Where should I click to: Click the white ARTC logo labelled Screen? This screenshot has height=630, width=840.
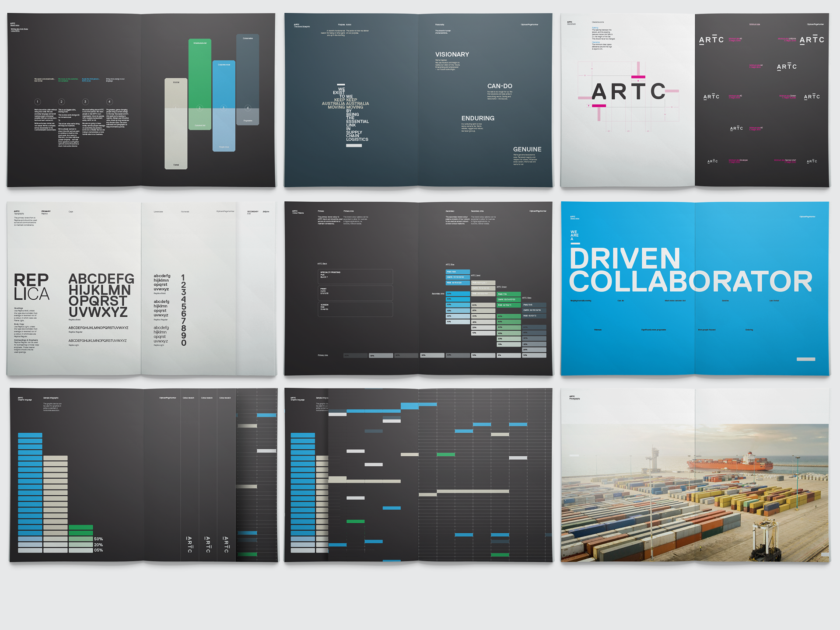[x=812, y=97]
